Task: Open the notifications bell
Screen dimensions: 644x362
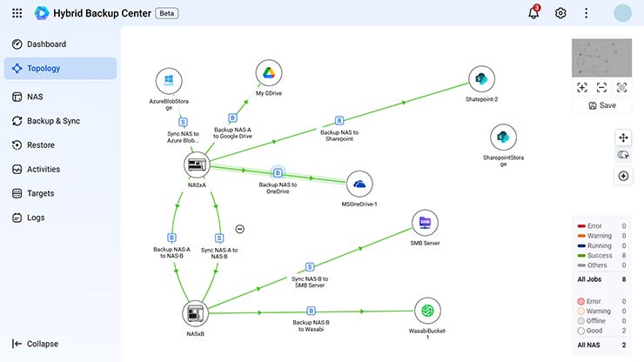Action: [533, 13]
